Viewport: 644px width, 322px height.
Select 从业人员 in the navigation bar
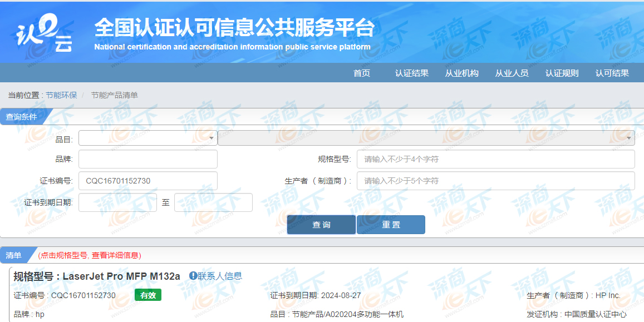(512, 73)
